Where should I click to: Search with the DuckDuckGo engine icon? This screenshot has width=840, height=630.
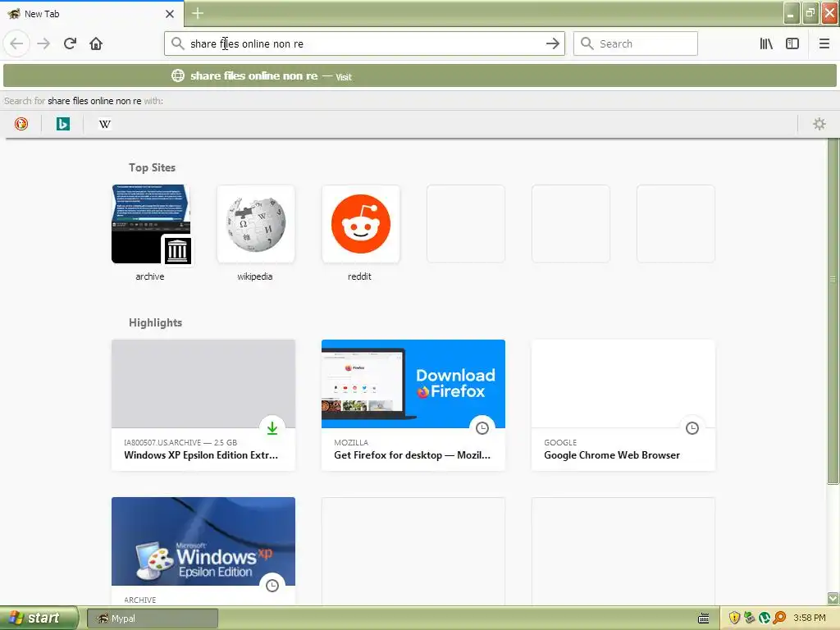pyautogui.click(x=21, y=124)
